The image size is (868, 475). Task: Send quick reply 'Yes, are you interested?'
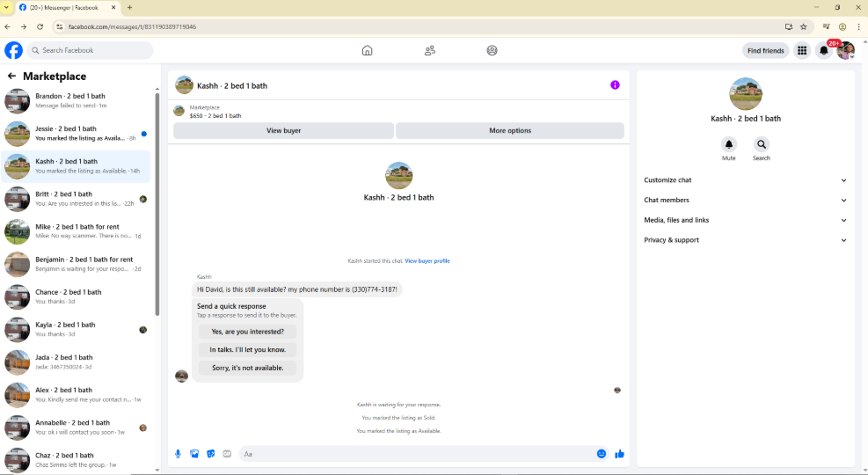[x=247, y=332]
